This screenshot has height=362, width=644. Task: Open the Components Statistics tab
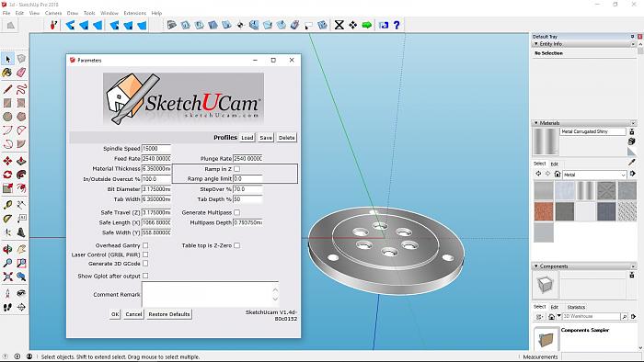[576, 307]
